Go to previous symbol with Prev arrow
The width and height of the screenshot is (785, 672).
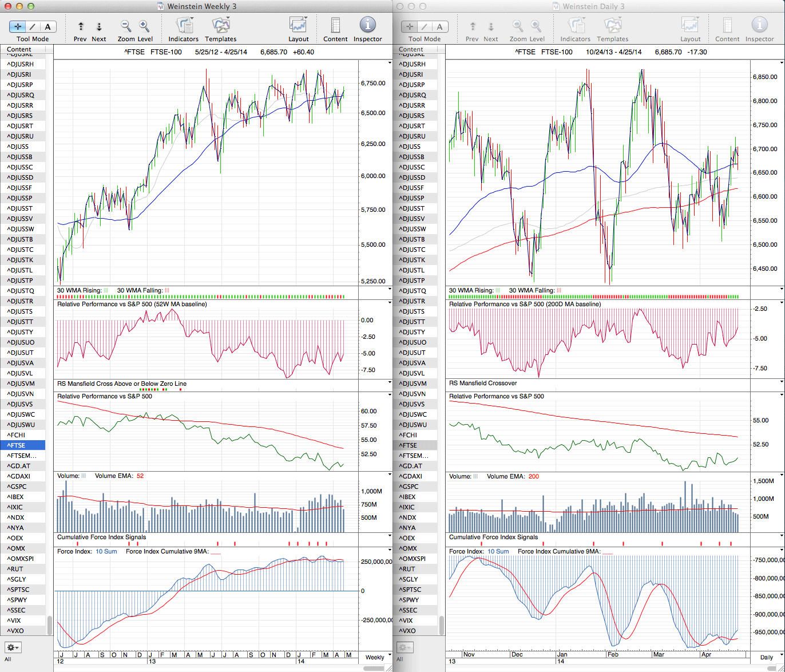81,26
